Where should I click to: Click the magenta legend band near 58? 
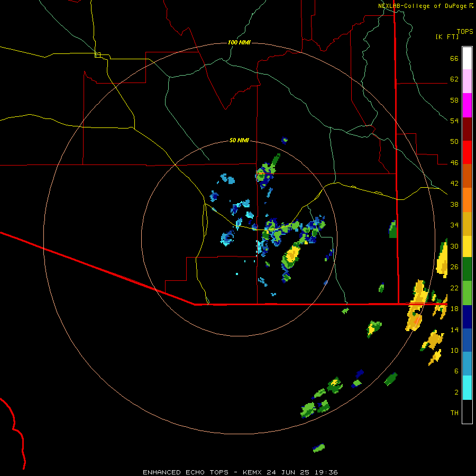pos(467,105)
